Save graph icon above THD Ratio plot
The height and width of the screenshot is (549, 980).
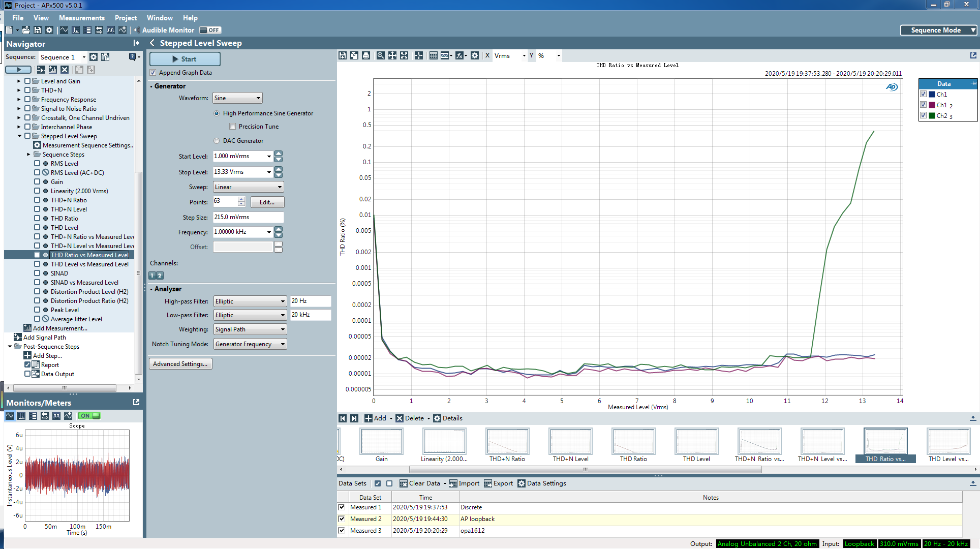[x=343, y=55]
